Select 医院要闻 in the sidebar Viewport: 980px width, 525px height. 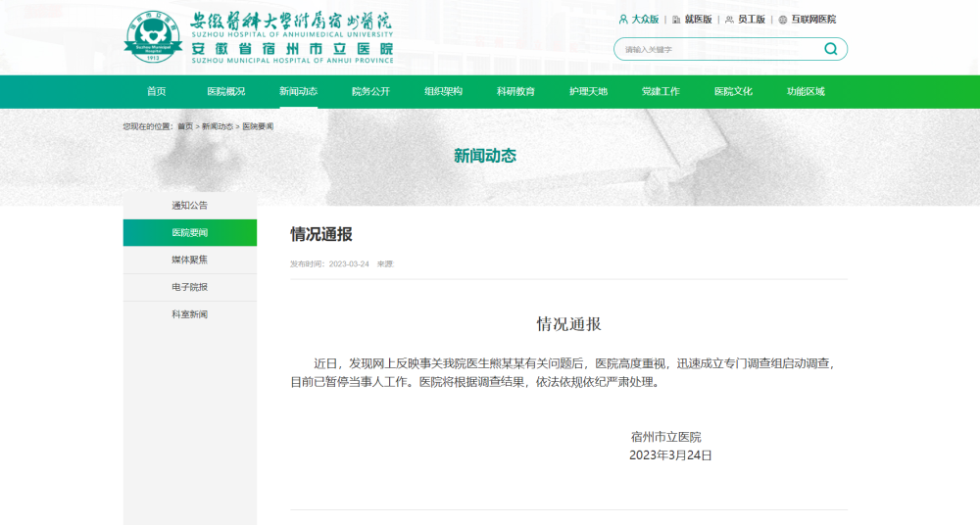190,232
